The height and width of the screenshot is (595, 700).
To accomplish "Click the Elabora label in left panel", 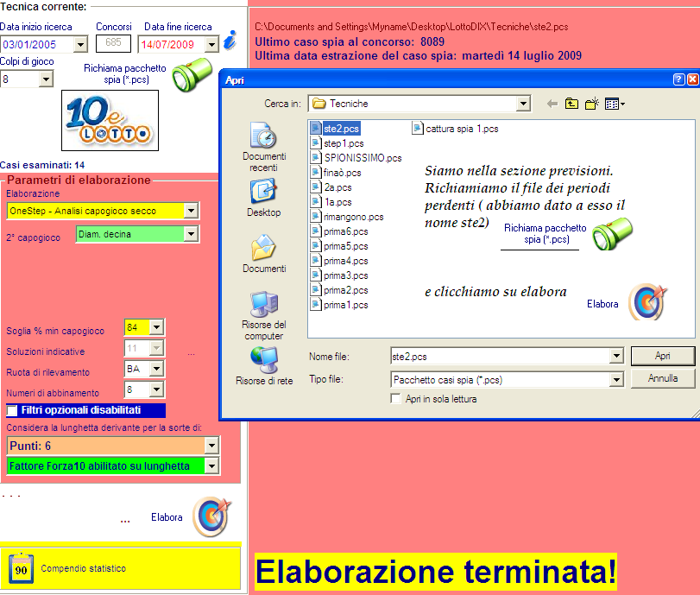I will (x=167, y=517).
